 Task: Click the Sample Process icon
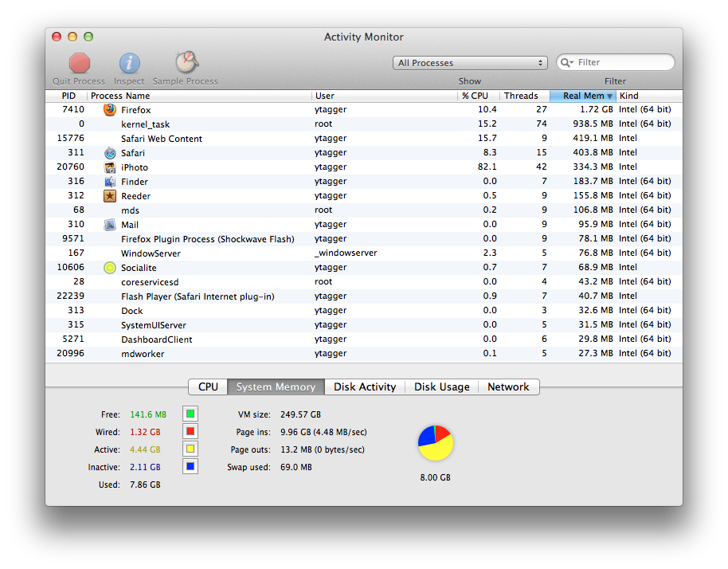click(x=186, y=62)
